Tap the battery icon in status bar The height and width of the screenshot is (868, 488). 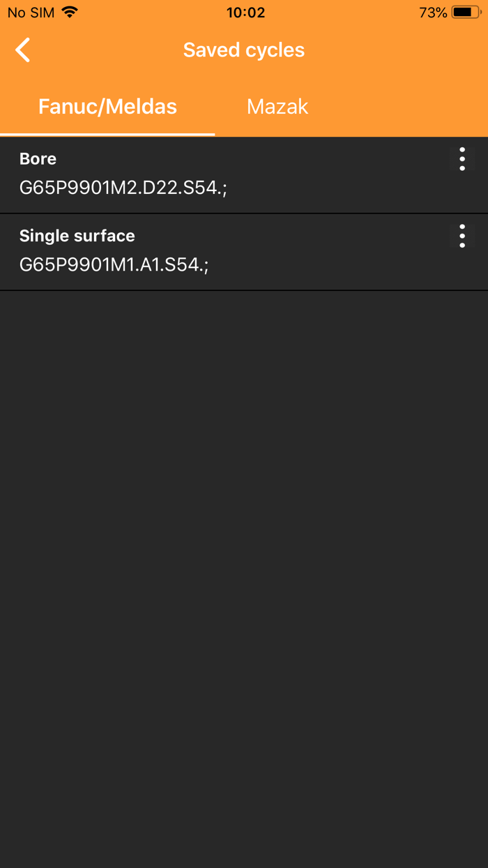coord(466,12)
